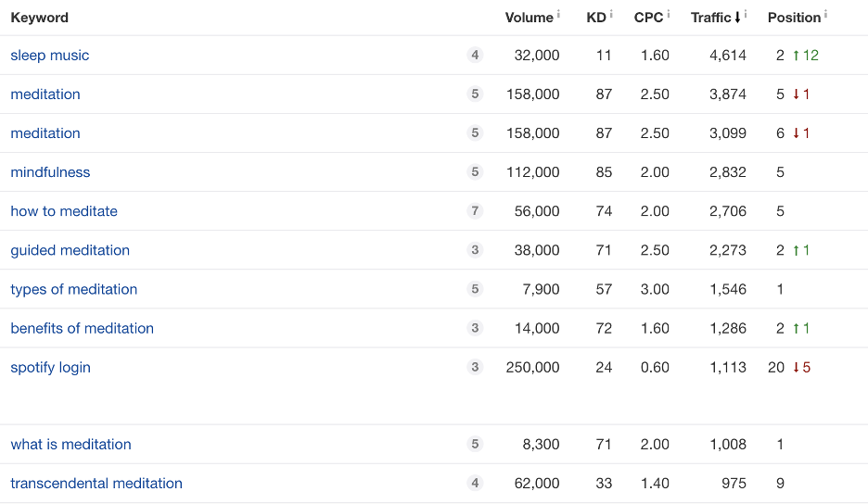Viewport: 868px width, 504px height.
Task: Sort by CPC column header
Action: point(649,18)
